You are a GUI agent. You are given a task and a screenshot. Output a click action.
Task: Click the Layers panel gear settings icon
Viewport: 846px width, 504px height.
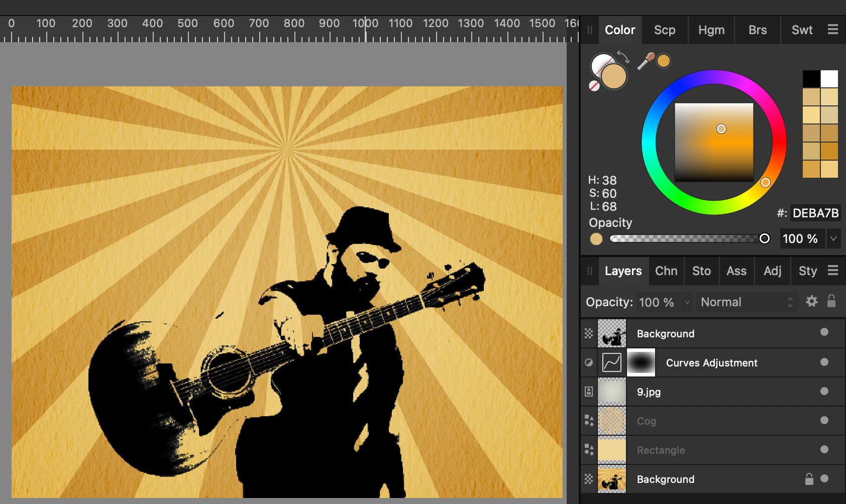click(812, 301)
